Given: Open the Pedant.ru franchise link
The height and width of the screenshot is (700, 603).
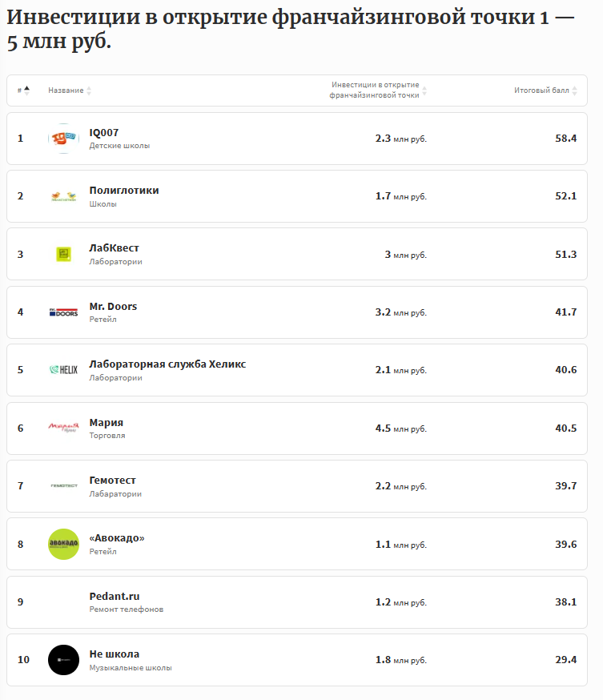Looking at the screenshot, I should tap(115, 596).
